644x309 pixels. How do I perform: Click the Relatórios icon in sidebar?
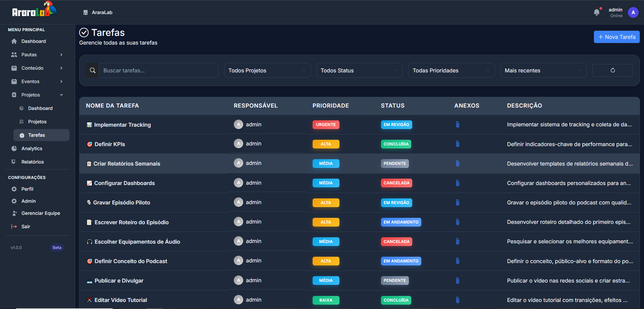tap(14, 162)
